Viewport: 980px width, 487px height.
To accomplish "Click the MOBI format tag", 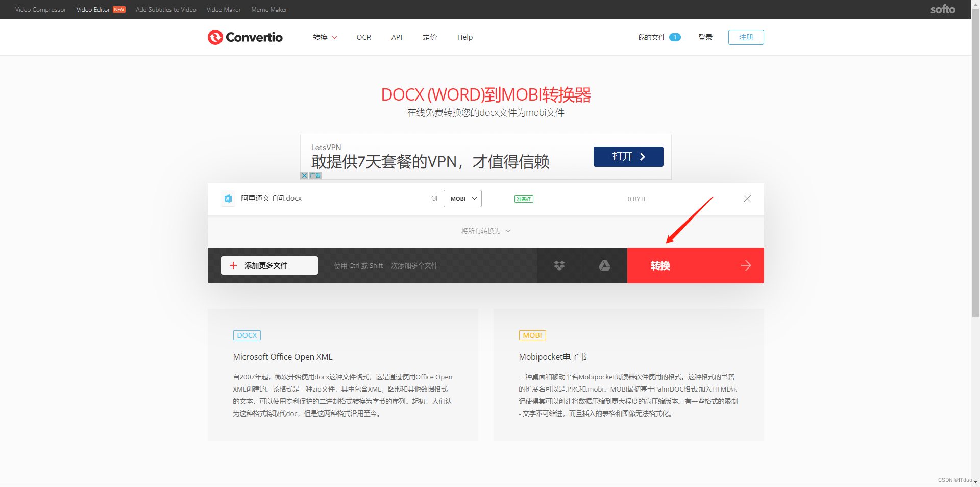I will click(x=532, y=335).
